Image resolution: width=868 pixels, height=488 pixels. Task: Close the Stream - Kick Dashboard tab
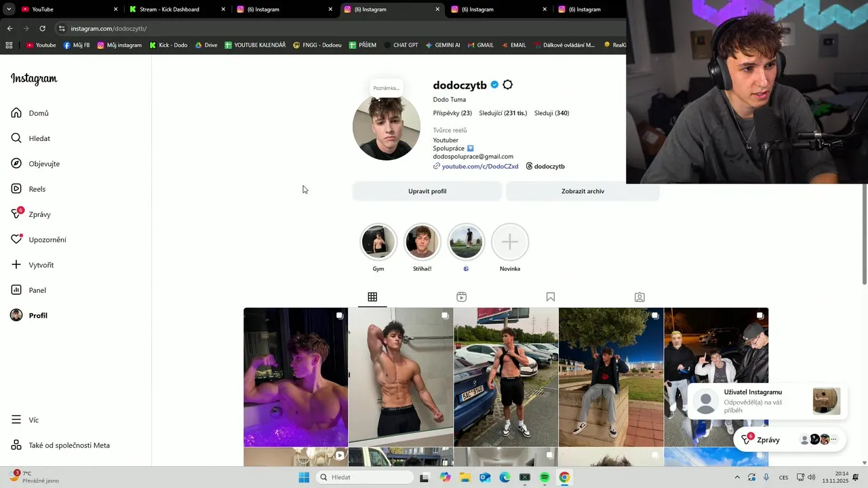[x=223, y=9]
